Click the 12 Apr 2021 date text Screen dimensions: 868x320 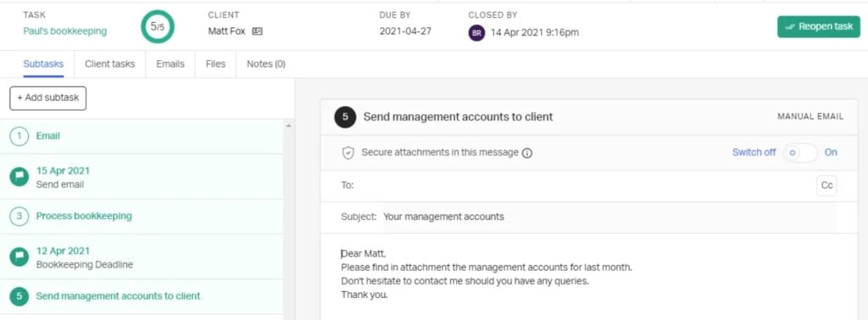(x=63, y=251)
